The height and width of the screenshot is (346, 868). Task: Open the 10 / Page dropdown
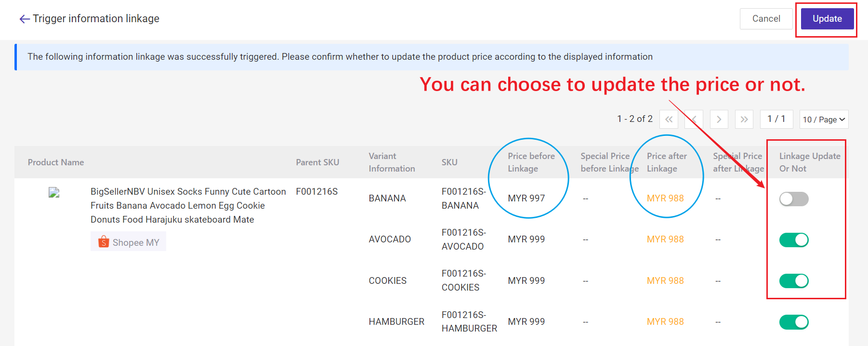click(824, 120)
